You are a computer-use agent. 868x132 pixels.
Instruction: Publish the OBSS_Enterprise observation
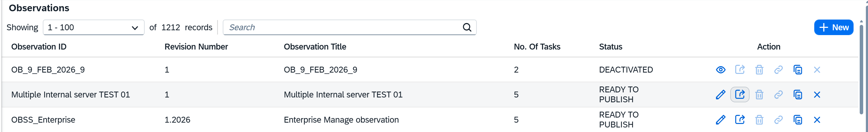740,119
